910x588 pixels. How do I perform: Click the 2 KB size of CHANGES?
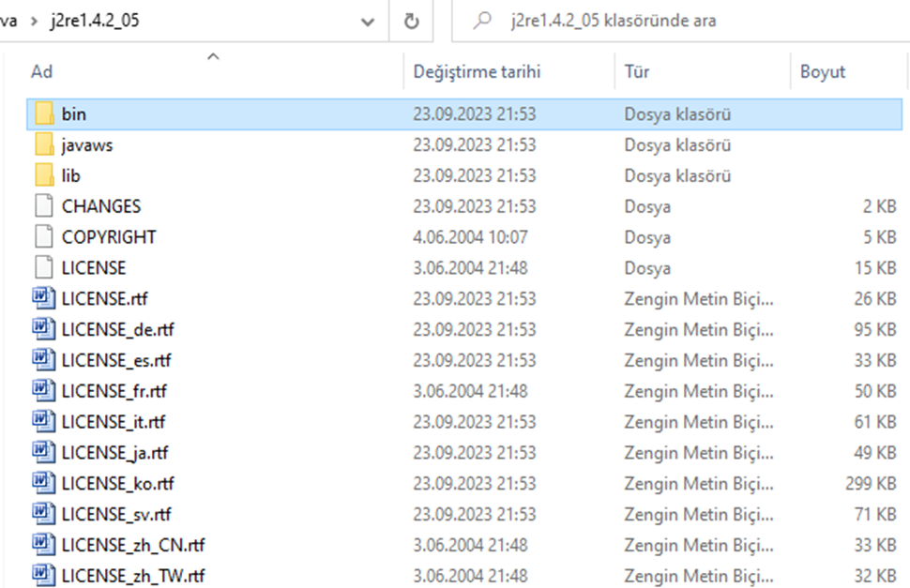click(x=879, y=206)
